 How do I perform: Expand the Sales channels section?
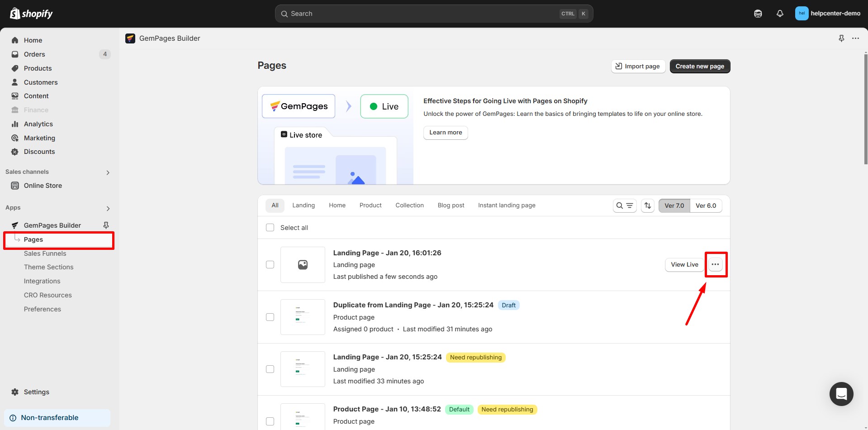click(108, 172)
